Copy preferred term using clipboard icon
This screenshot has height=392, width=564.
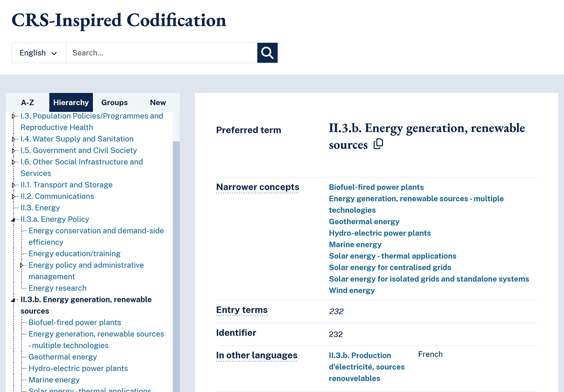pyautogui.click(x=378, y=144)
